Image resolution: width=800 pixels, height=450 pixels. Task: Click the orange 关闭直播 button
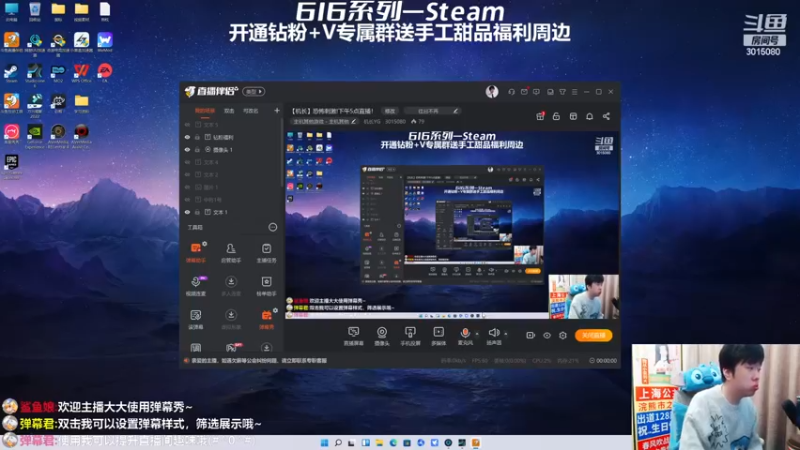click(x=594, y=335)
